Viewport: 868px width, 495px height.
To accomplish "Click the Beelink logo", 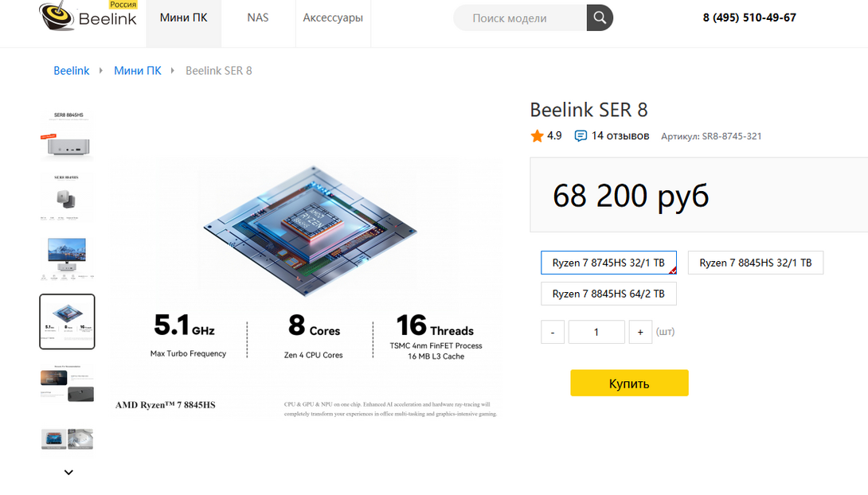I will click(88, 17).
